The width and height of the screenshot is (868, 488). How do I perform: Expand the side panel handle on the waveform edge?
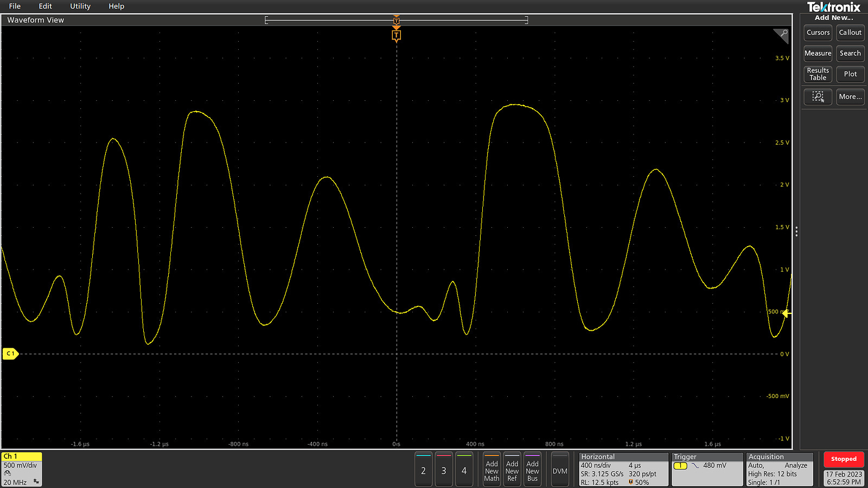point(796,231)
